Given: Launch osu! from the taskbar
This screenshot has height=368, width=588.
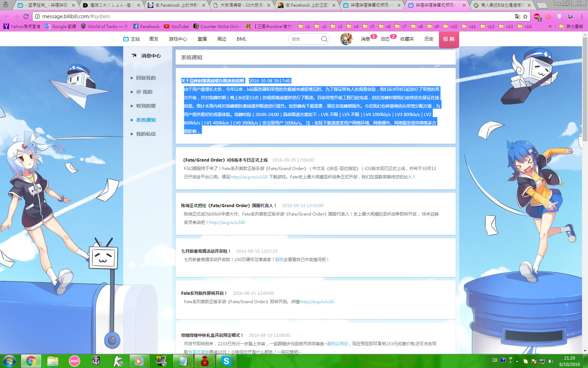Looking at the screenshot, I should click(x=75, y=361).
